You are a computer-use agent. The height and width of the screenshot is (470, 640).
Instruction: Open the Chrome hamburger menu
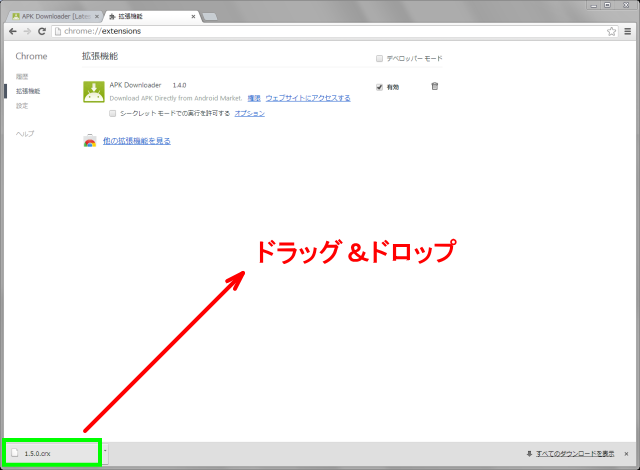[x=627, y=31]
